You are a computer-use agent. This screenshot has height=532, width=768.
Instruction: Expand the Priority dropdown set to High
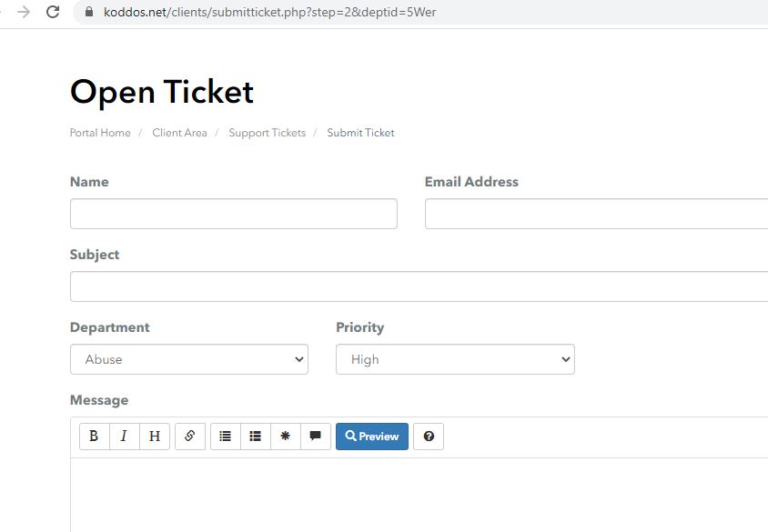coord(455,359)
